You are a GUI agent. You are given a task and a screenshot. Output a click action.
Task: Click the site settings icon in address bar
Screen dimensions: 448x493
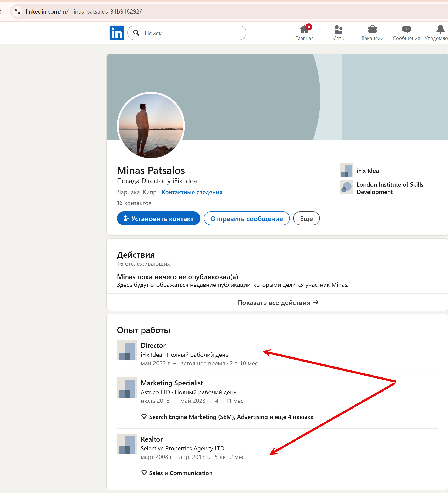click(x=17, y=11)
